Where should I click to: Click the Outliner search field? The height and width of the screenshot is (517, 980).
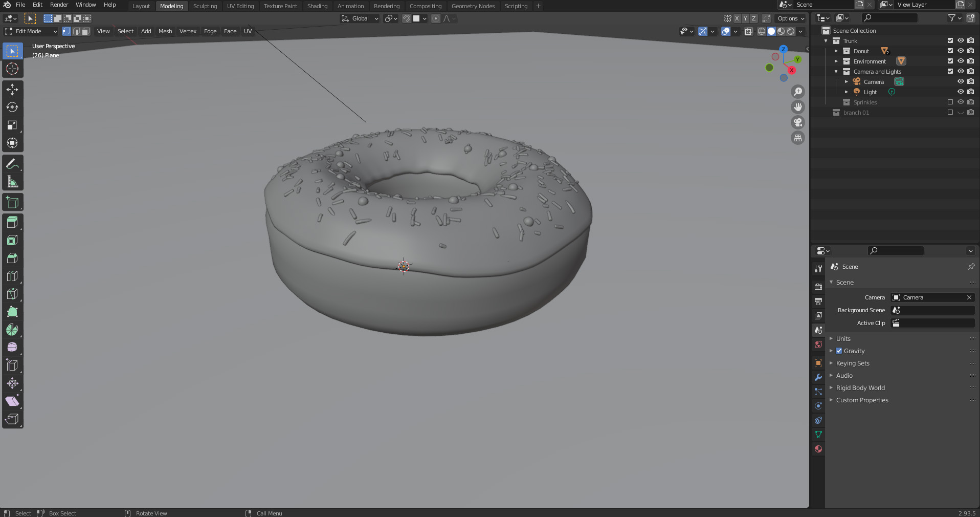click(x=889, y=17)
